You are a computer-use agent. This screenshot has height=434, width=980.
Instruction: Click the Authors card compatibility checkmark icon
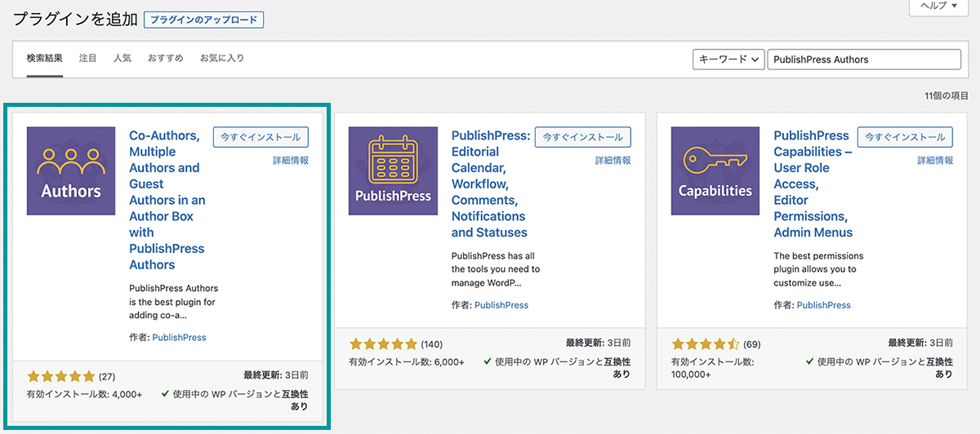165,394
